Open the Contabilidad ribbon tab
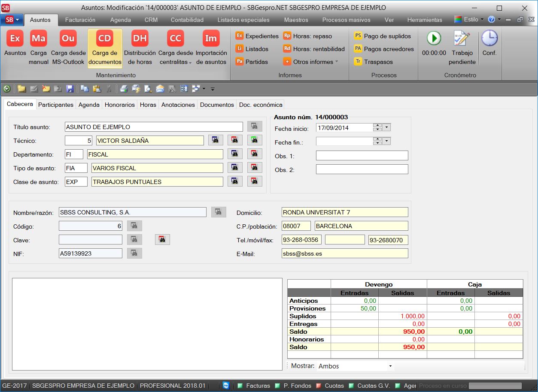Viewport: 538px width, 392px height. pos(187,20)
